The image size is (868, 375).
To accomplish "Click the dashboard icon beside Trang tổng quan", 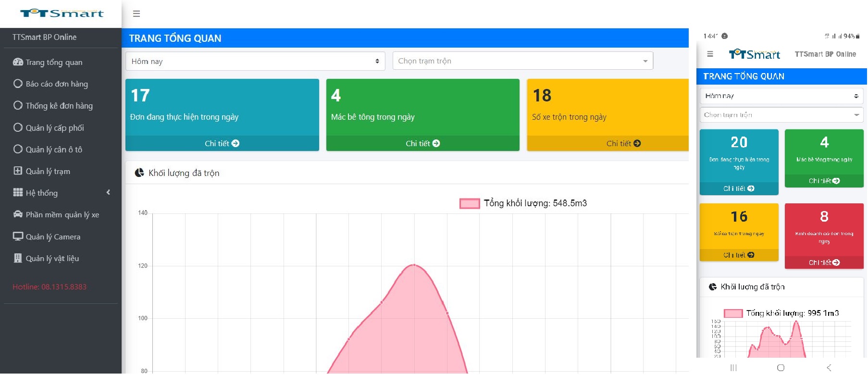I will 18,62.
